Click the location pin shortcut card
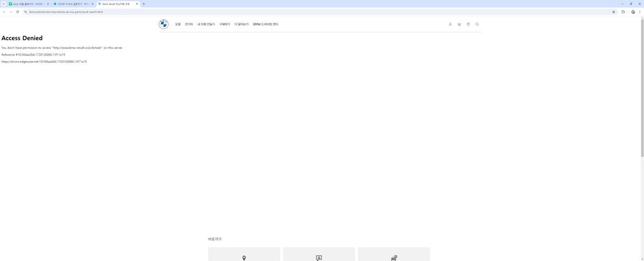 pyautogui.click(x=244, y=254)
